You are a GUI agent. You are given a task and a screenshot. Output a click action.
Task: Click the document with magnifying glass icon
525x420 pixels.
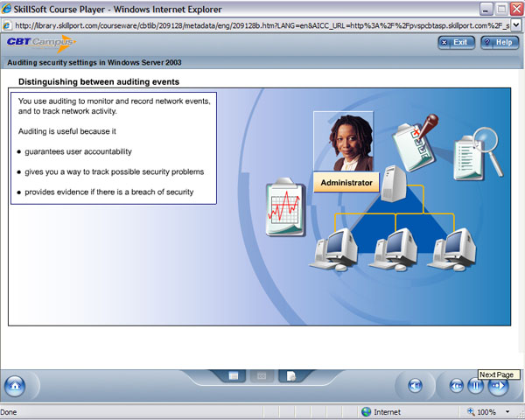[478, 154]
